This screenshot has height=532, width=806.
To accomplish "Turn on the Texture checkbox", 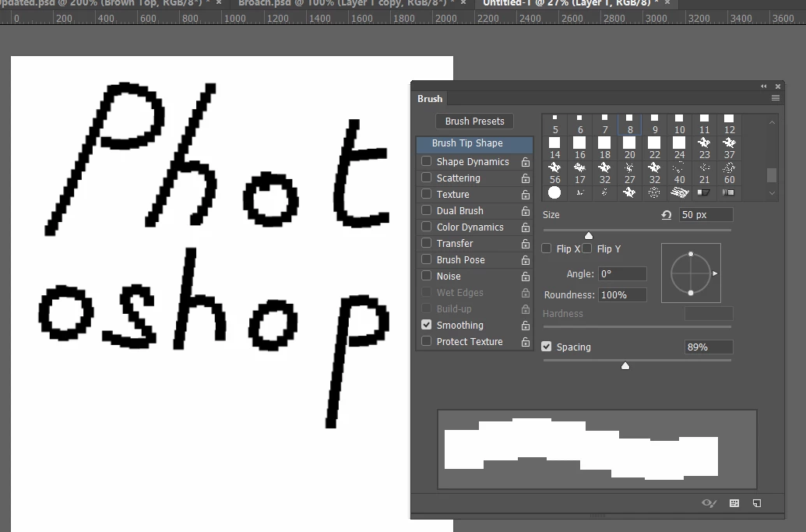I will tap(426, 194).
